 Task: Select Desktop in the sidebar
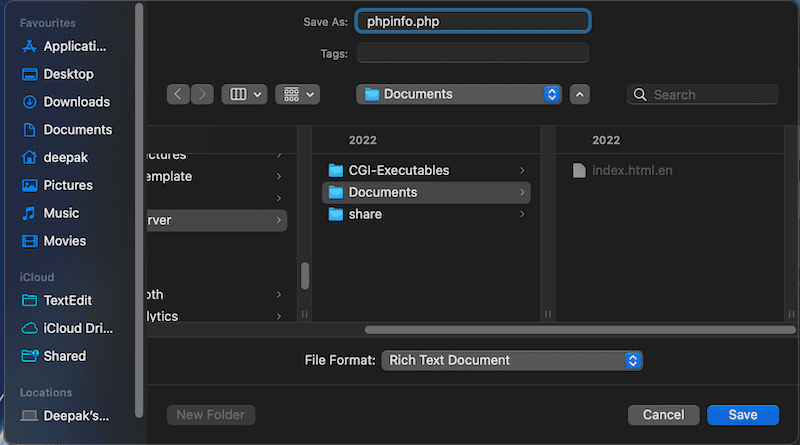click(x=58, y=74)
